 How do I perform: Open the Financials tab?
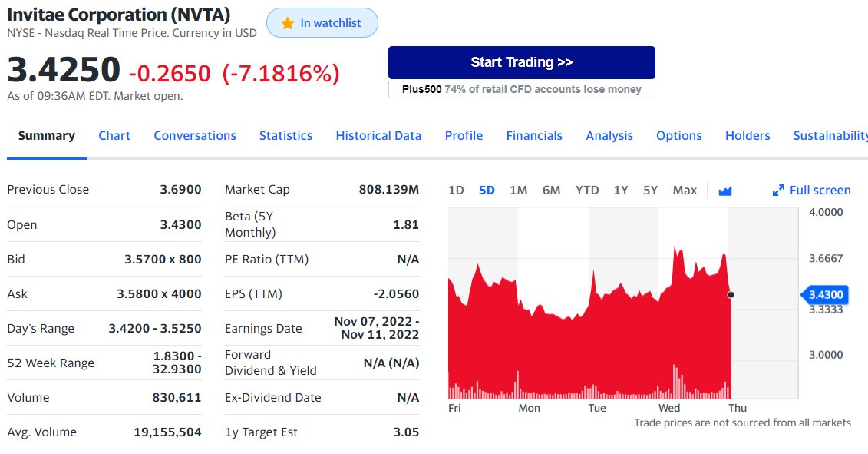[534, 136]
